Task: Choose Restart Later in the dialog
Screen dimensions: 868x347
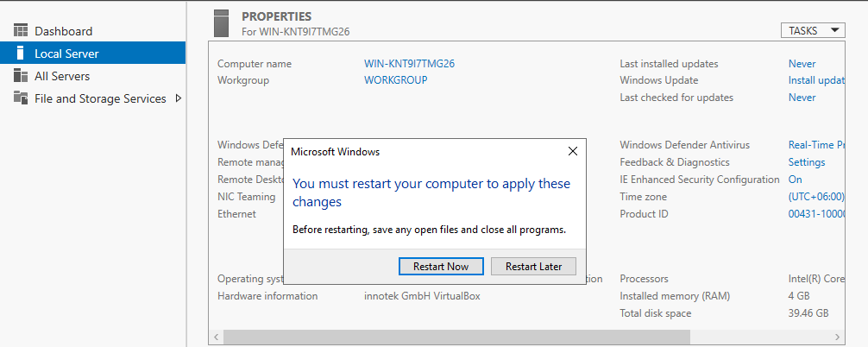Action: (x=533, y=266)
